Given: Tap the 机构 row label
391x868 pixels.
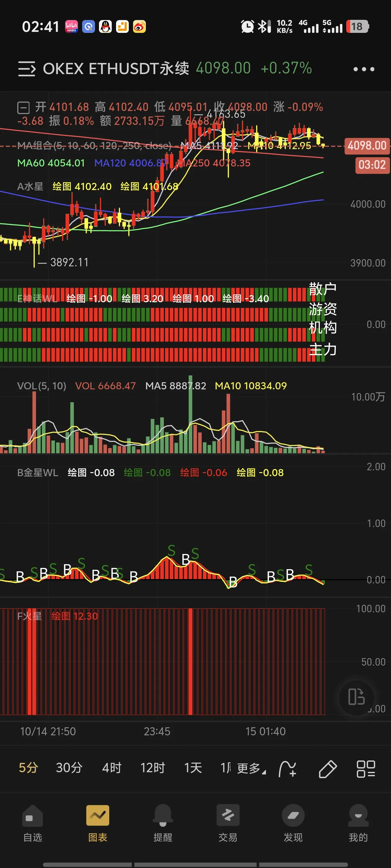Looking at the screenshot, I should (323, 328).
